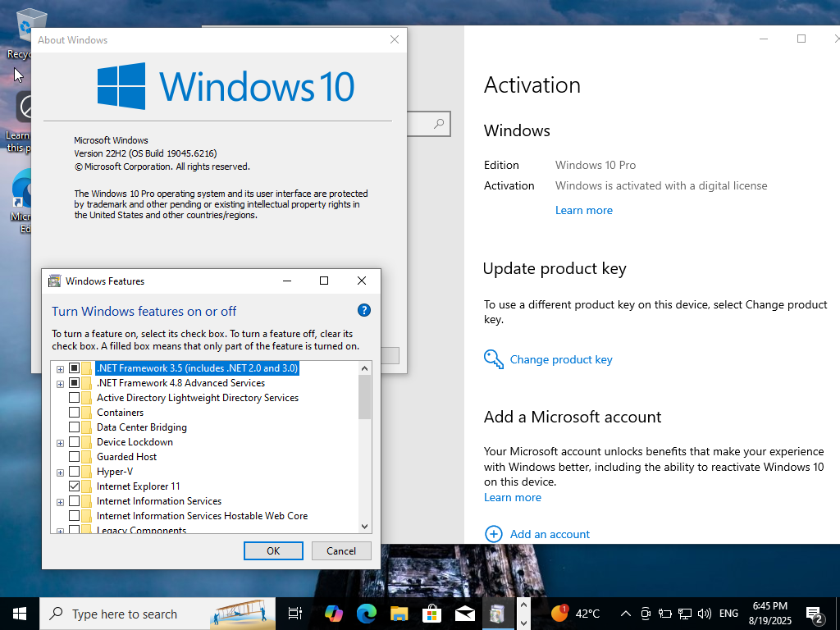Tick the Device Lockdown checkbox
The height and width of the screenshot is (630, 840).
74,442
